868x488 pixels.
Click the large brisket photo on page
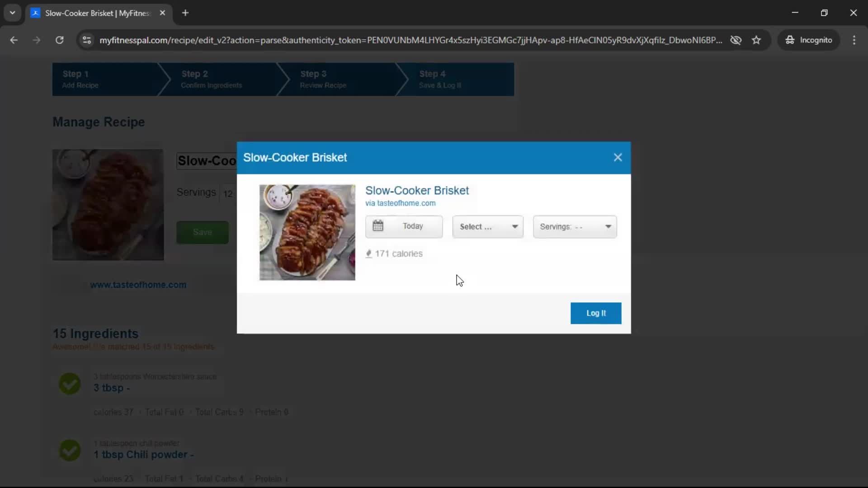pos(108,205)
